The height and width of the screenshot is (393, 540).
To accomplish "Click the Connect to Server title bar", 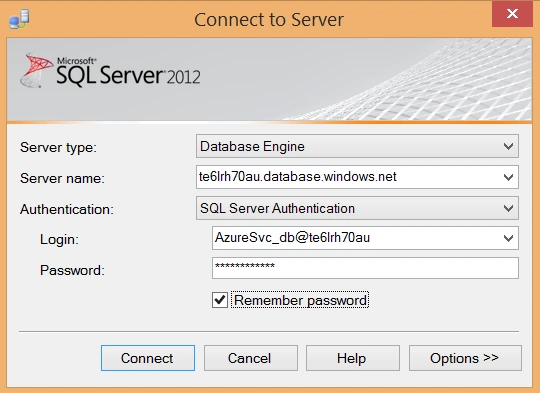I will [269, 19].
